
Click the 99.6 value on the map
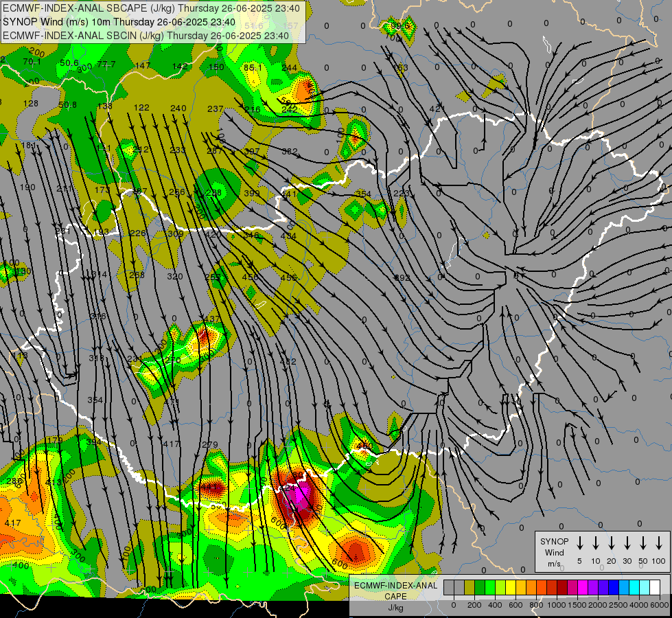click(401, 26)
